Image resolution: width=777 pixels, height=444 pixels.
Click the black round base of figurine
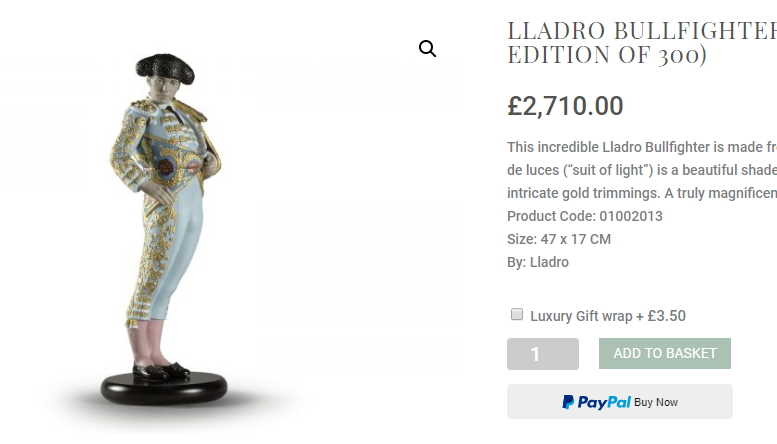(164, 389)
